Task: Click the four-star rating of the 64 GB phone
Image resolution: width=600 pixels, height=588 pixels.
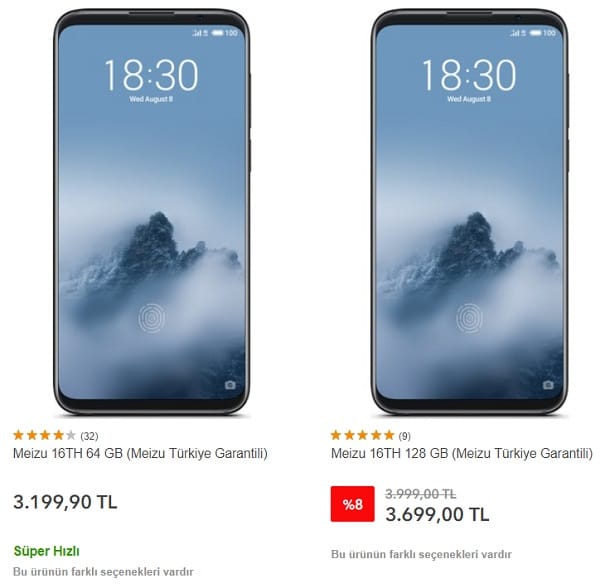Action: (44, 435)
